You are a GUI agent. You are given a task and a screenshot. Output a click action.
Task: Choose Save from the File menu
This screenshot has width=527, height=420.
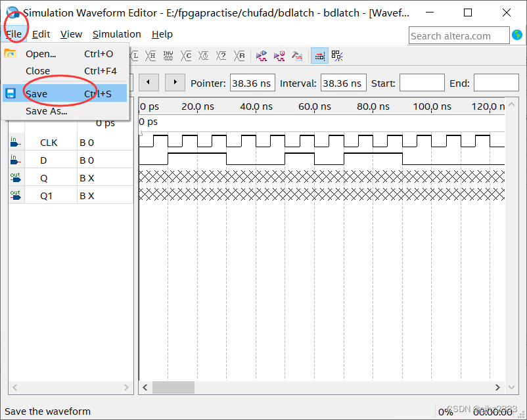pyautogui.click(x=65, y=93)
